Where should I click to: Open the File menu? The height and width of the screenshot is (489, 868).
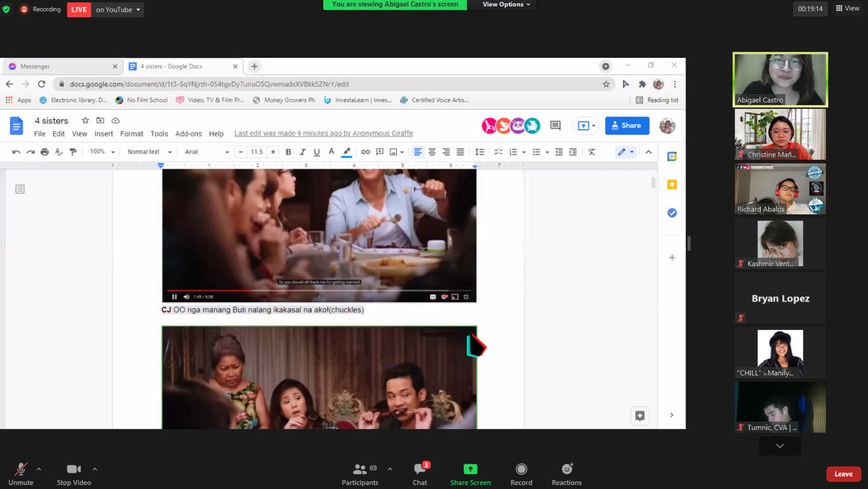point(40,134)
